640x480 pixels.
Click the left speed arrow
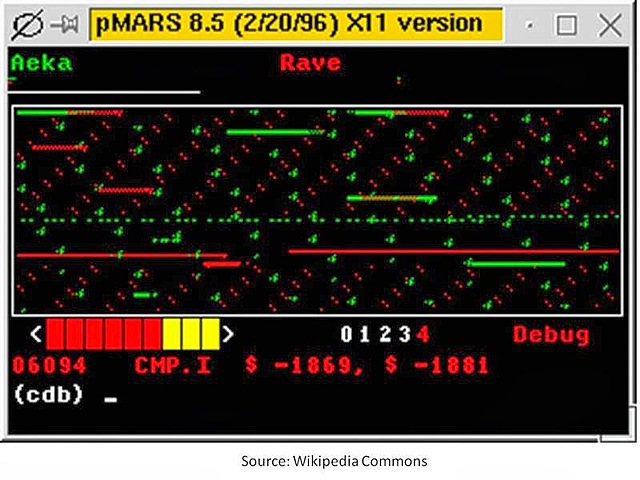tap(36, 334)
